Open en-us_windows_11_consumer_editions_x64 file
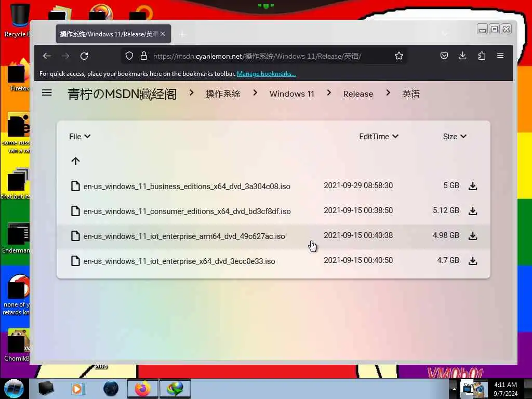 pyautogui.click(x=187, y=211)
